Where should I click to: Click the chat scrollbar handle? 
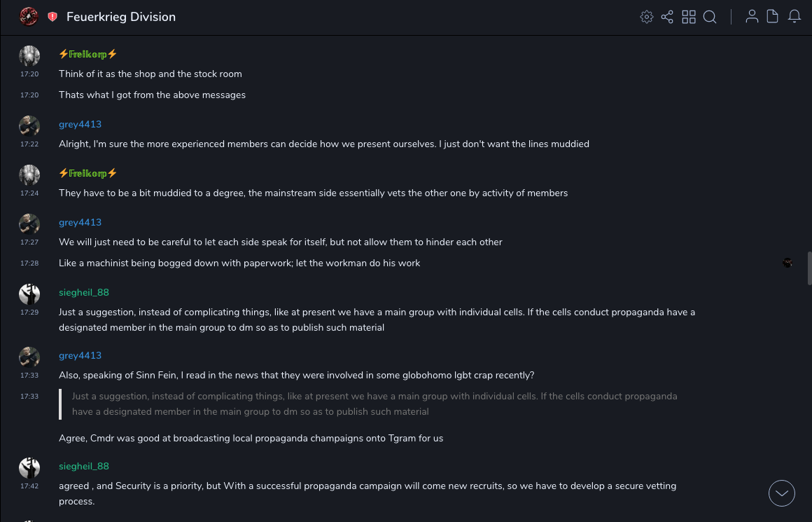809,268
